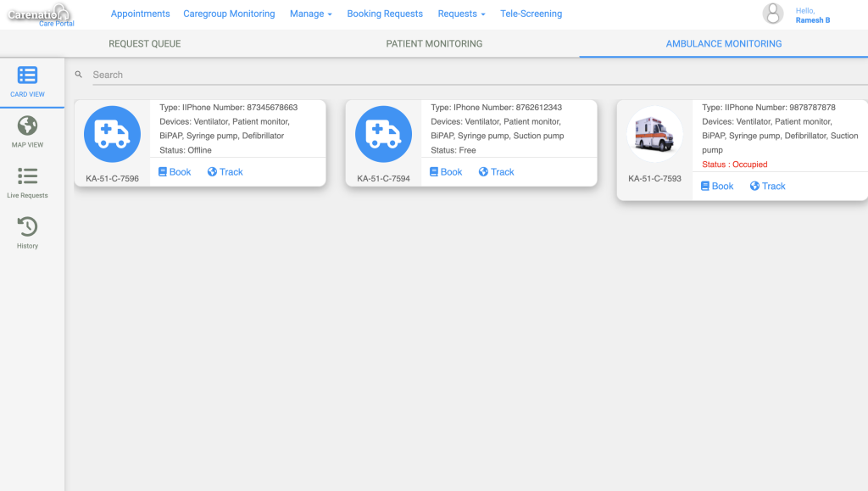This screenshot has height=491, width=868.
Task: Select the Ambulance Monitoring tab
Action: (723, 43)
